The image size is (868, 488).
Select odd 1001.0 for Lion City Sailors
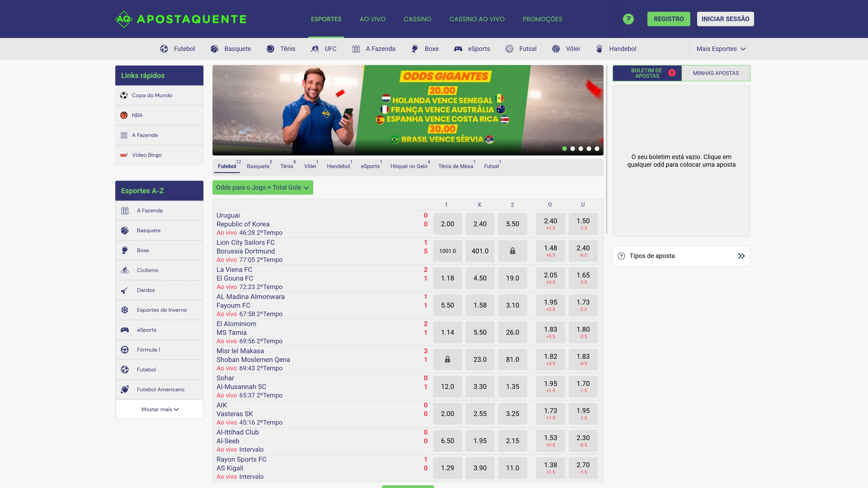447,251
